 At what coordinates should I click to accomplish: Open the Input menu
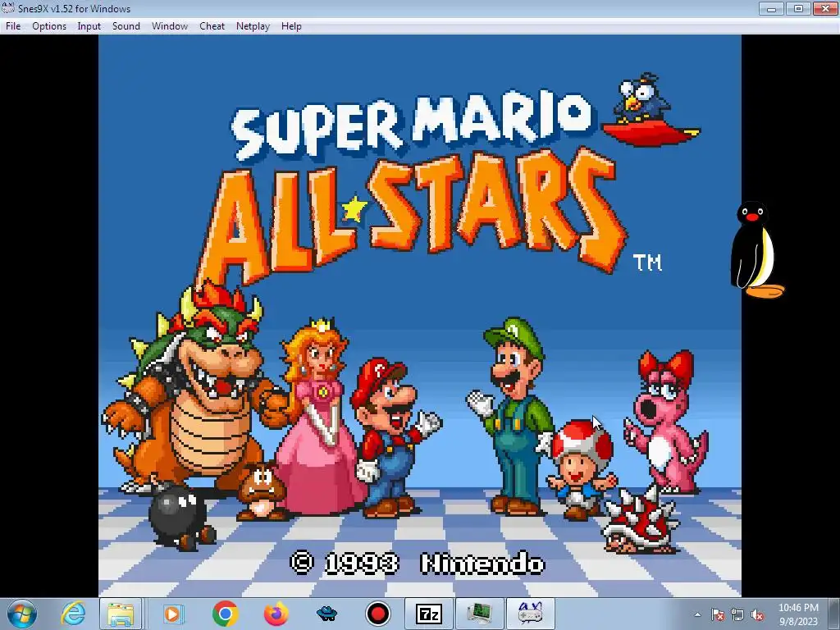89,26
